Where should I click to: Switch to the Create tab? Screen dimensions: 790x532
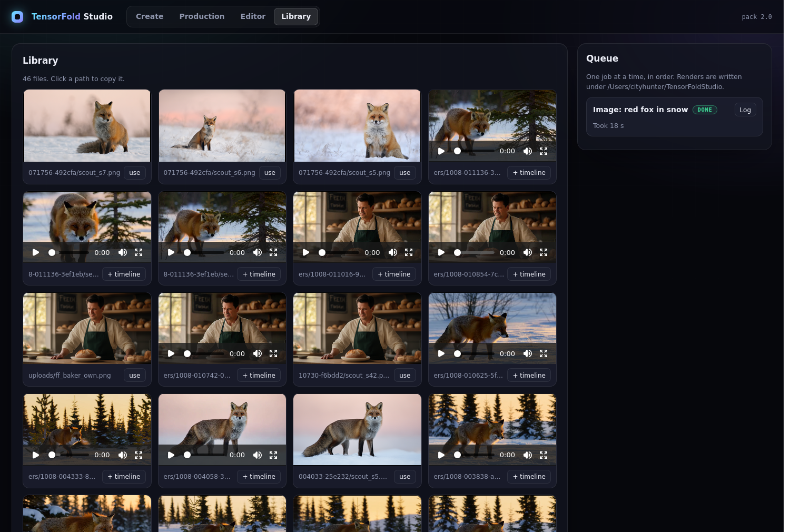tap(150, 16)
